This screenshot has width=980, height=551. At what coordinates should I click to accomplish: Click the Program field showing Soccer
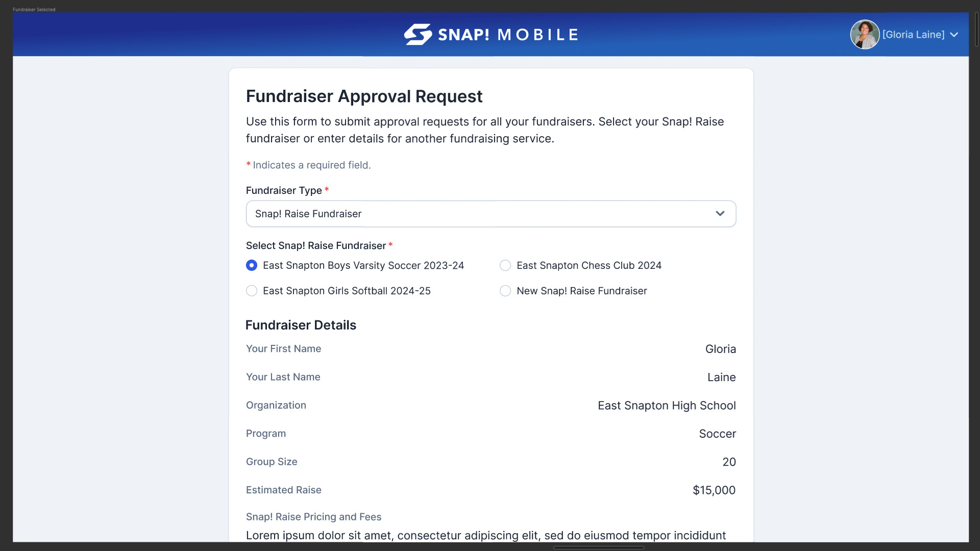tap(717, 433)
